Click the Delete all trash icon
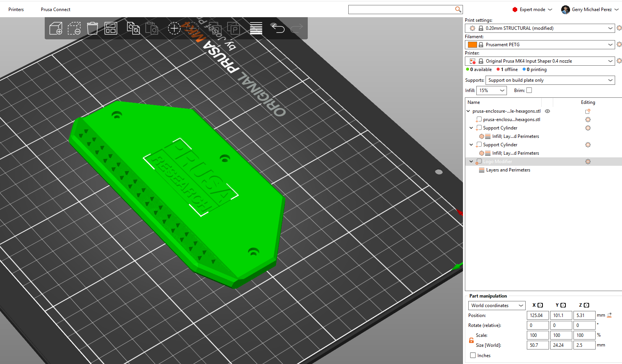This screenshot has height=364, width=622. [x=92, y=28]
